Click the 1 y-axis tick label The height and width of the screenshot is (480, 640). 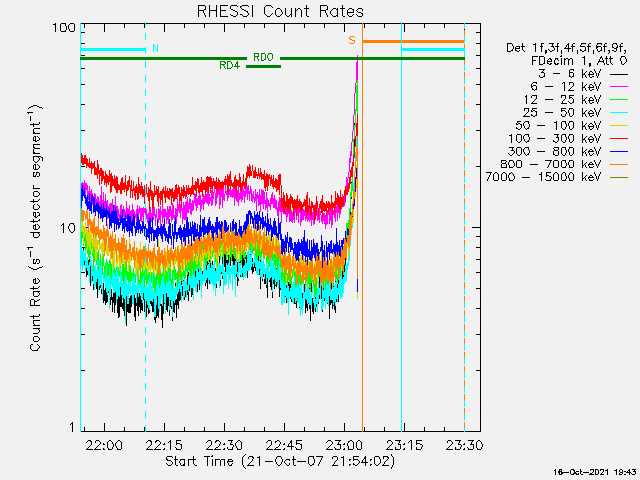(x=73, y=427)
